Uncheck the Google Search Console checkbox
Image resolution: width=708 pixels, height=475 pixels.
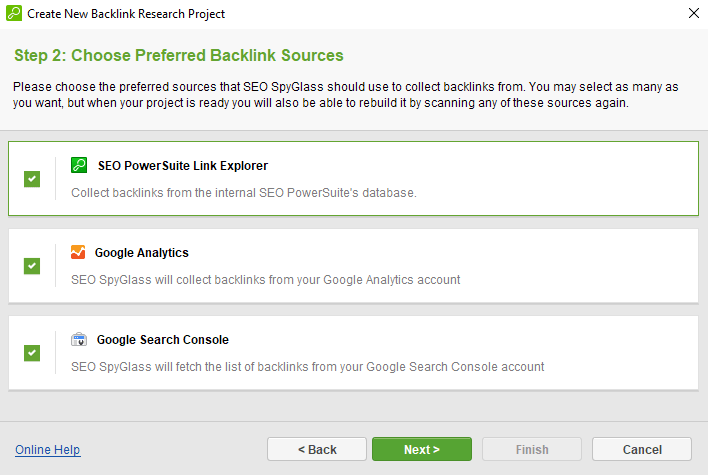click(32, 353)
